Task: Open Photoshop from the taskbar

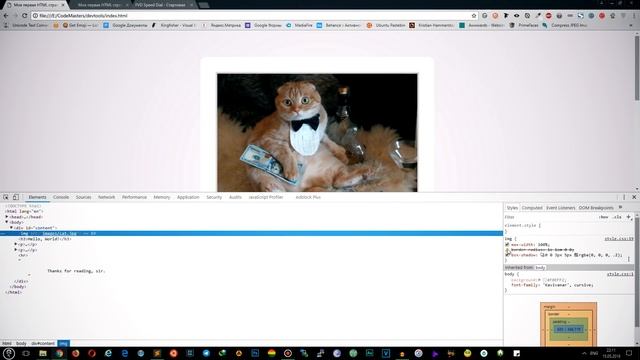Action: pos(255,353)
